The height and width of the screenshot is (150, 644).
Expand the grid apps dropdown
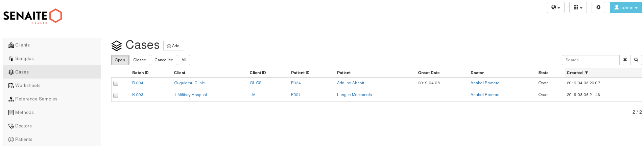[578, 7]
